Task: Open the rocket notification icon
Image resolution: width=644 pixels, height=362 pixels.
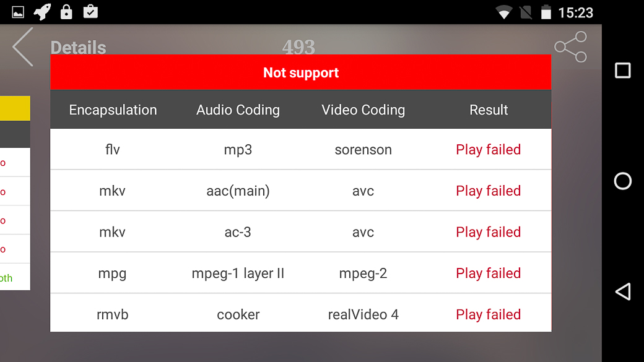Action: tap(42, 12)
